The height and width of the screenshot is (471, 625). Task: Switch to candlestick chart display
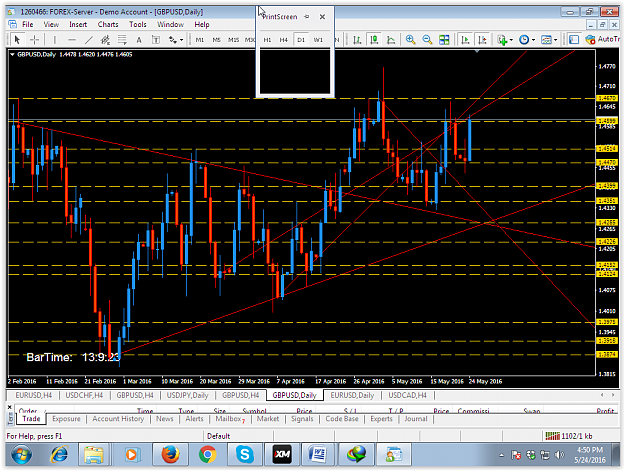[374, 39]
